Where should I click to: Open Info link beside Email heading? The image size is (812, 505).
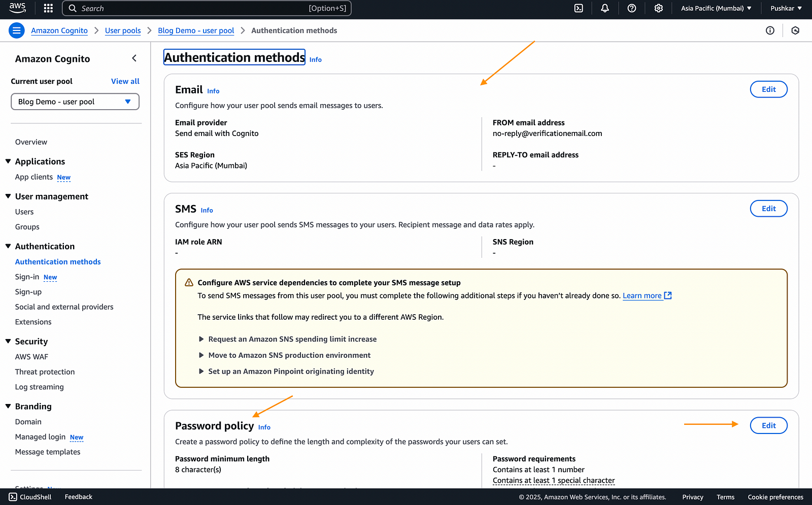pyautogui.click(x=213, y=91)
